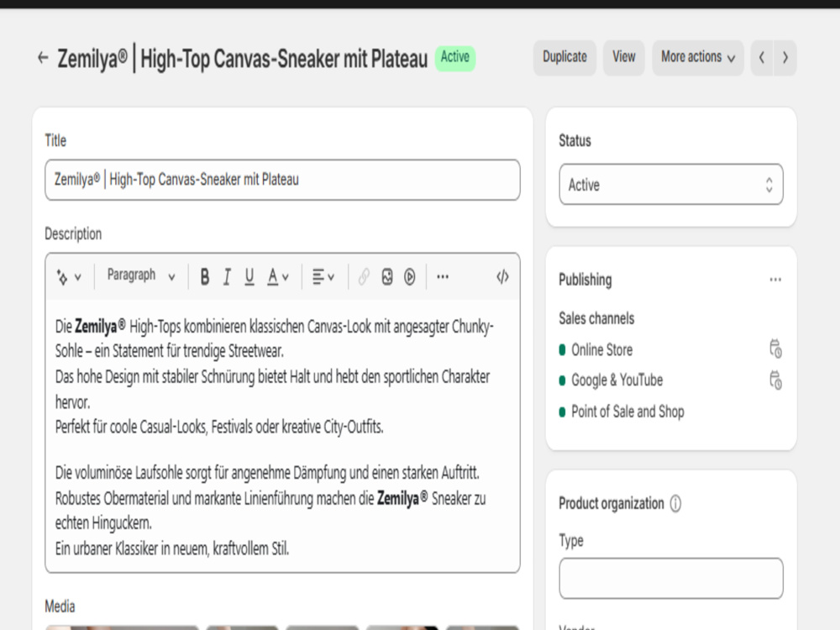Open the Paragraph style dropdown
The height and width of the screenshot is (630, 840).
click(141, 276)
